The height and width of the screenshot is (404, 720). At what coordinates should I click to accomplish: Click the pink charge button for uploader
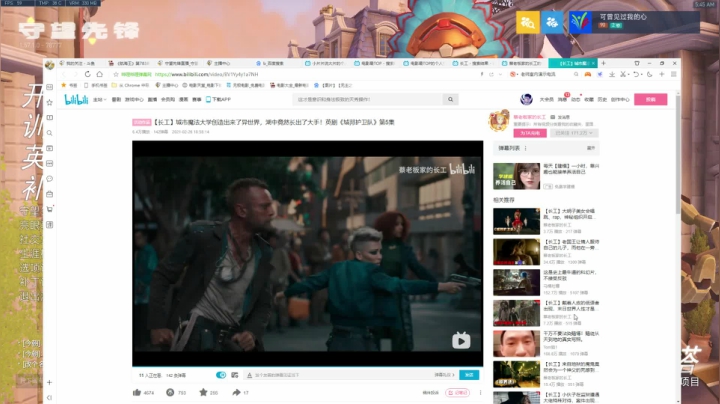tap(530, 133)
